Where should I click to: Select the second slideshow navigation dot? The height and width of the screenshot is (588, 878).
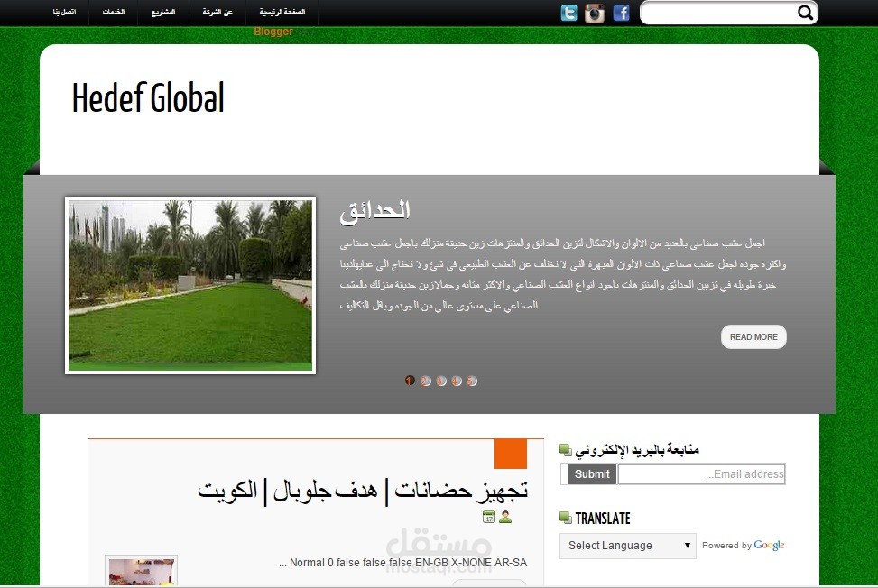click(x=425, y=381)
